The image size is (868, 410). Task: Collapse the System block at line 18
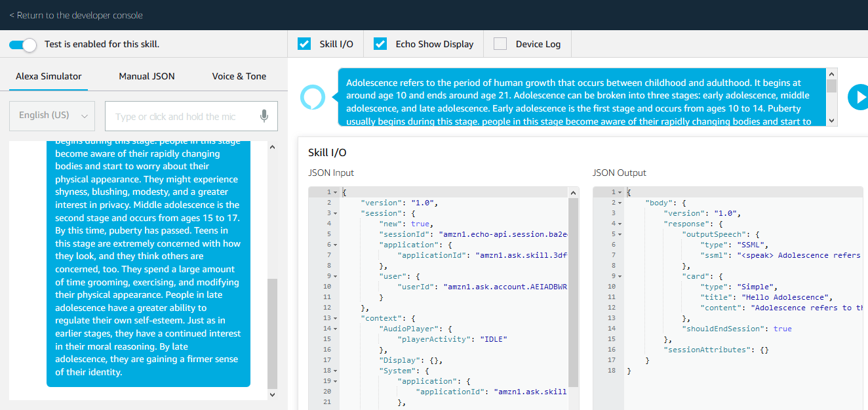click(x=335, y=371)
